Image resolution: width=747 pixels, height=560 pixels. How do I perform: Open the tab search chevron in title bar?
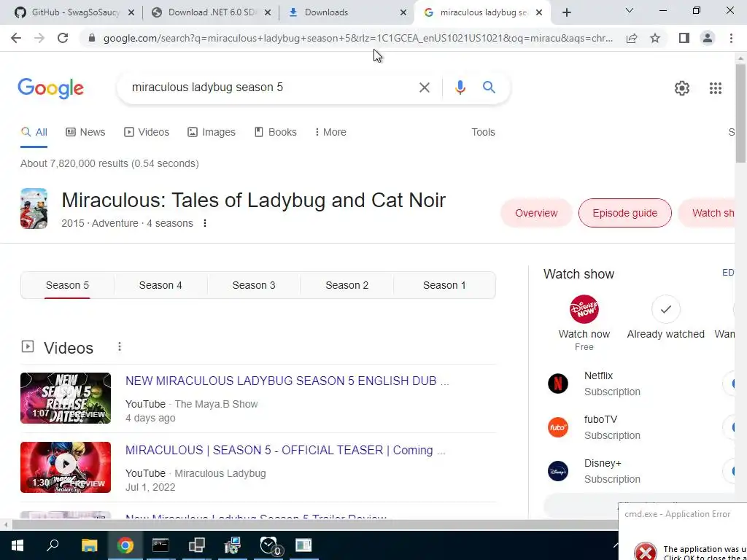pyautogui.click(x=630, y=10)
